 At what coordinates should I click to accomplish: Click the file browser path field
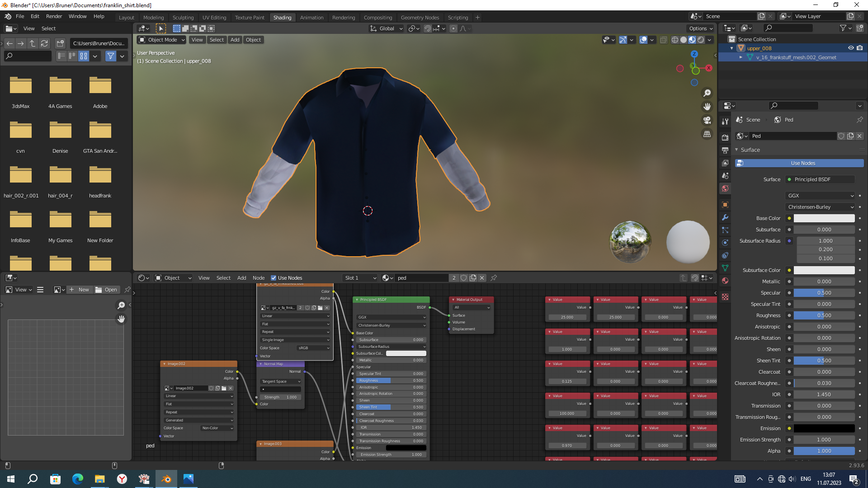pyautogui.click(x=99, y=43)
